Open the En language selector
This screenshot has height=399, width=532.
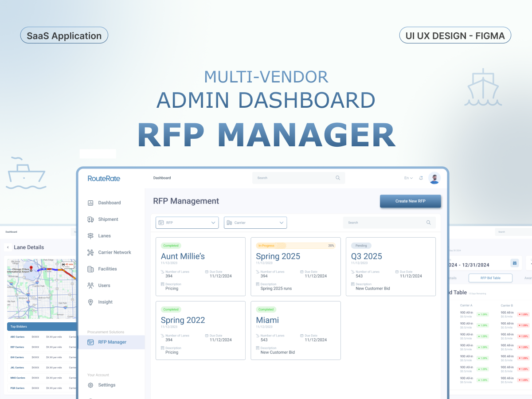408,178
